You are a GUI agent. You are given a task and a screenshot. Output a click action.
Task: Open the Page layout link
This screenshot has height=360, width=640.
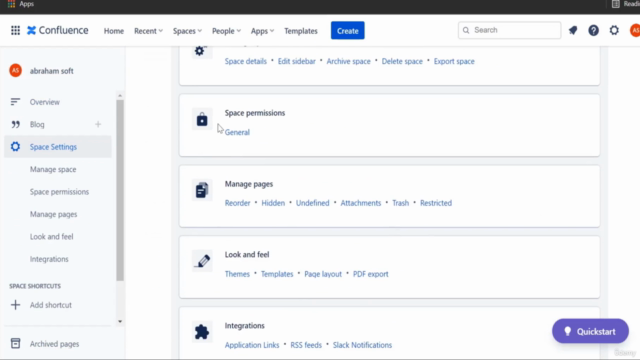coord(323,274)
